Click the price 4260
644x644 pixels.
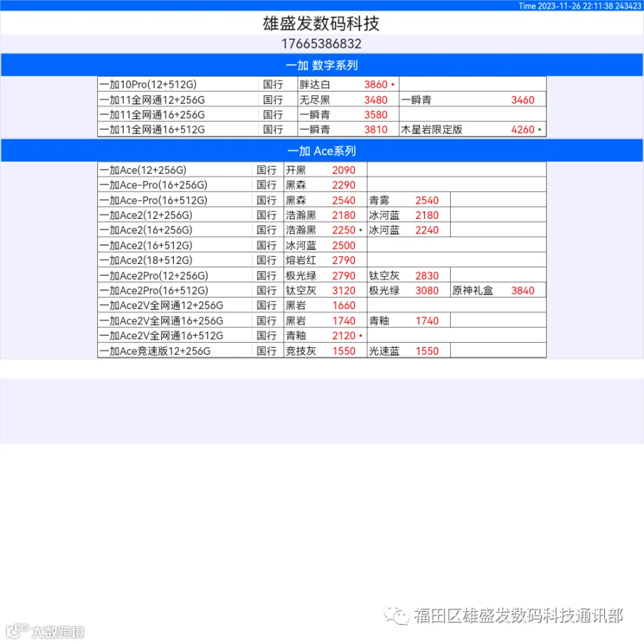(x=522, y=130)
